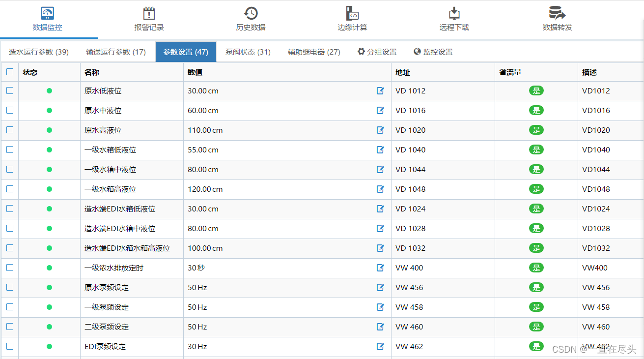The image size is (644, 359).
Task: Switch to 辅助继电器 (27) tab
Action: pyautogui.click(x=314, y=52)
